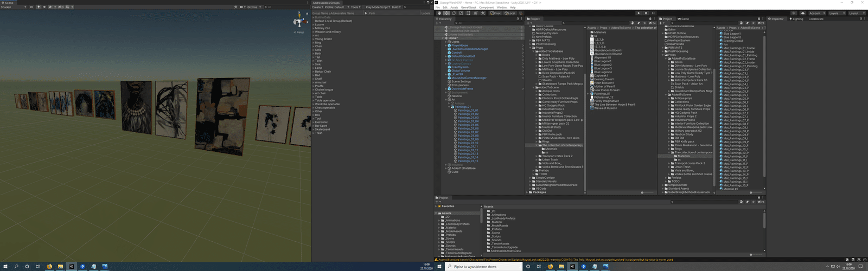This screenshot has width=868, height=271.
Task: Open the GameObject menu
Action: (x=468, y=8)
